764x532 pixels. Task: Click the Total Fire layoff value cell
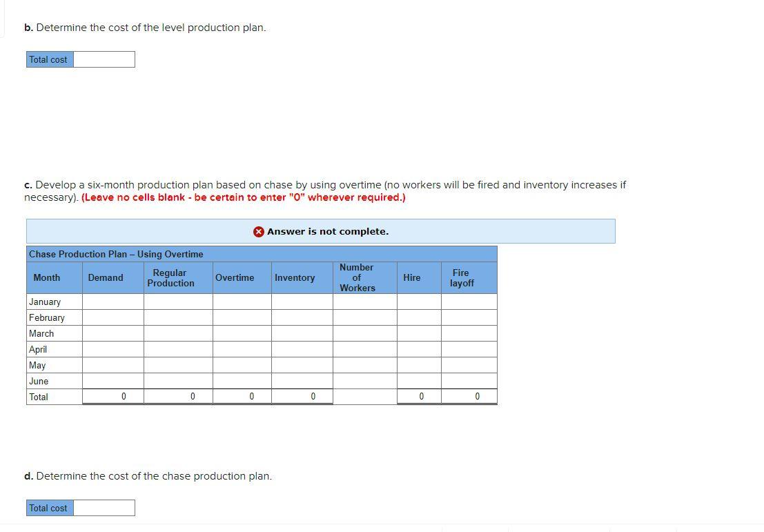click(469, 397)
